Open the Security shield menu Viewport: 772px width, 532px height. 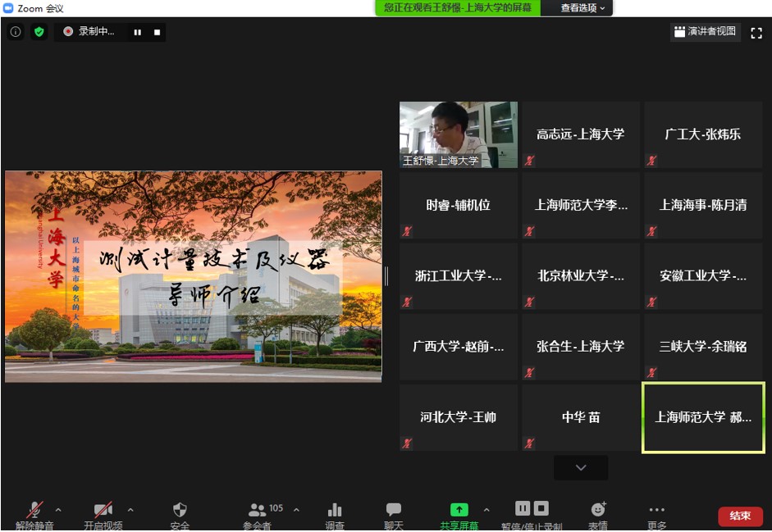coord(180,512)
